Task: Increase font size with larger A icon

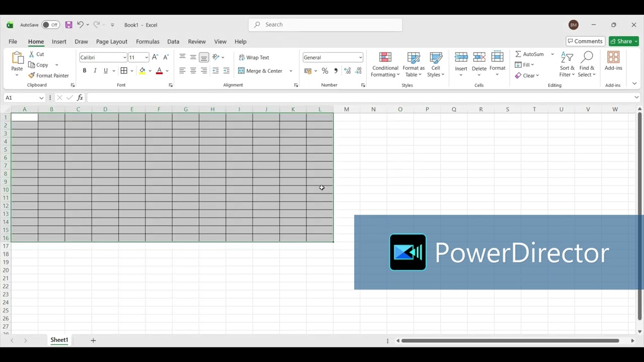Action: [155, 57]
